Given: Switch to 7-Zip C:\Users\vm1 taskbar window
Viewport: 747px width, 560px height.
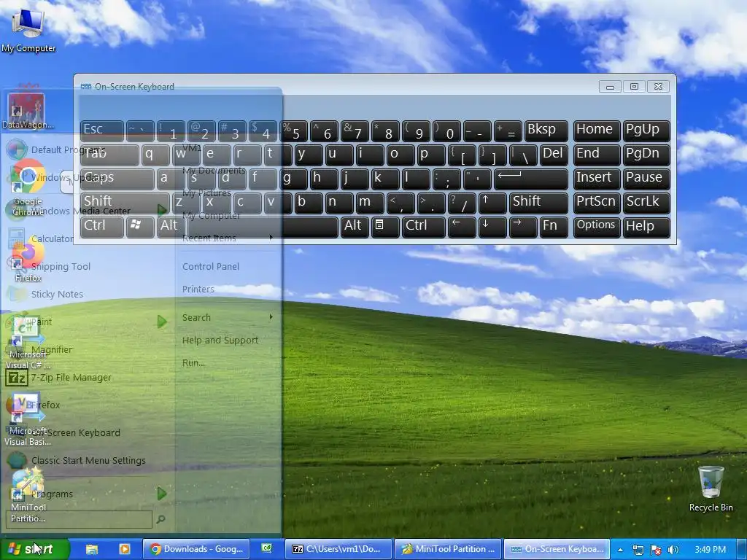Looking at the screenshot, I should point(338,549).
